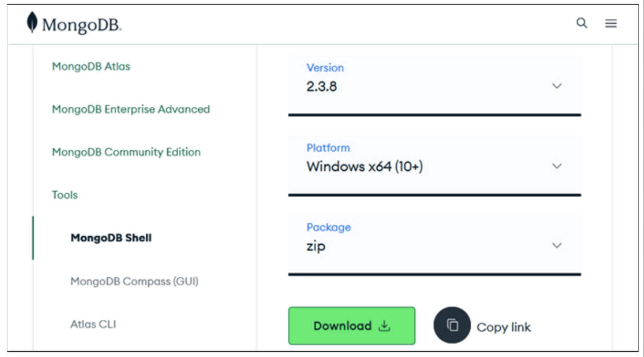
Task: Click the Version field label
Action: (325, 68)
